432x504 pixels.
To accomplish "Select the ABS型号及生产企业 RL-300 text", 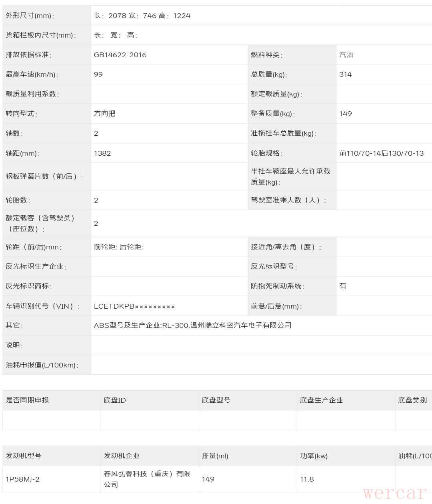I will point(193,325).
